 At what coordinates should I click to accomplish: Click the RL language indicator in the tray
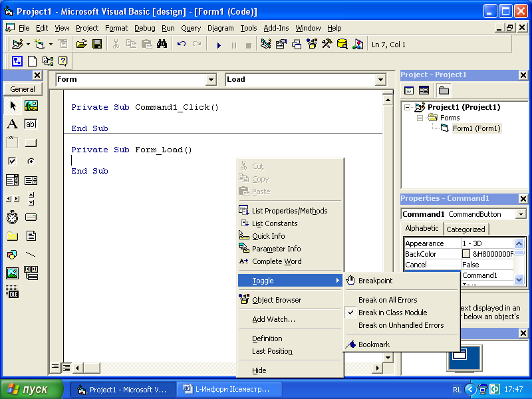click(x=457, y=390)
